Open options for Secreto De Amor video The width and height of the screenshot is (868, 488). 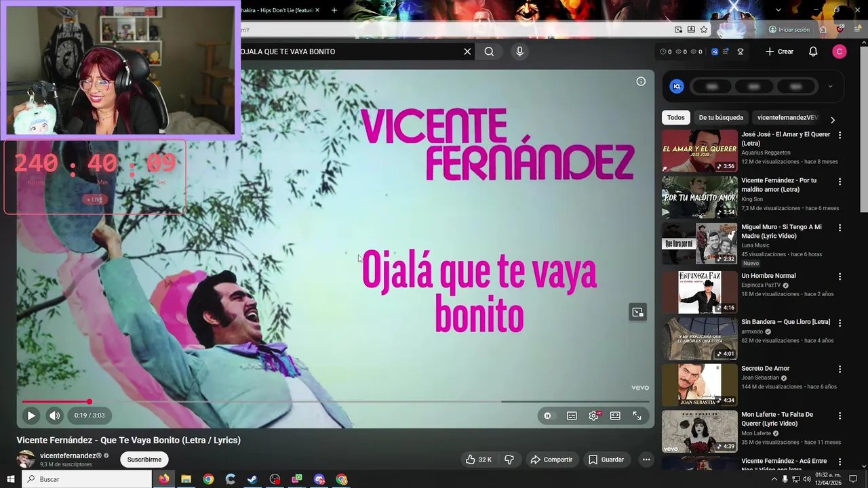[x=840, y=369]
